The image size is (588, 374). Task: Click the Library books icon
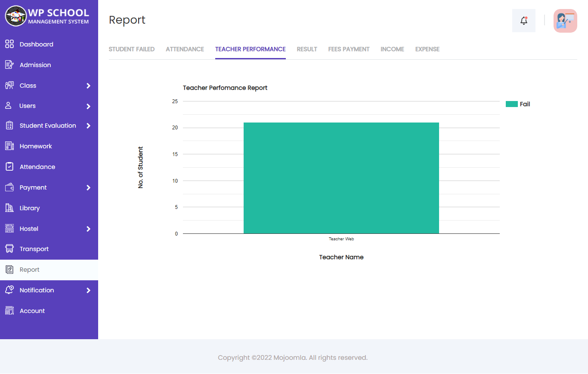[9, 208]
